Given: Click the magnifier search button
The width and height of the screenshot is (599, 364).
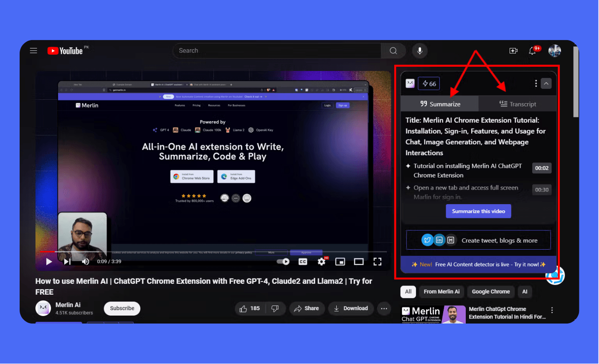Looking at the screenshot, I should click(393, 51).
